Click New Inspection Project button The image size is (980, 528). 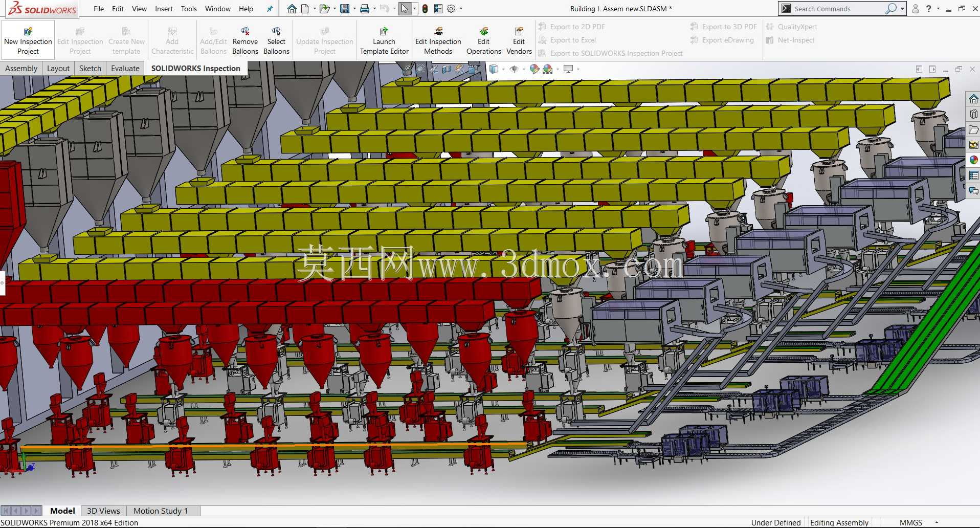tap(28, 40)
